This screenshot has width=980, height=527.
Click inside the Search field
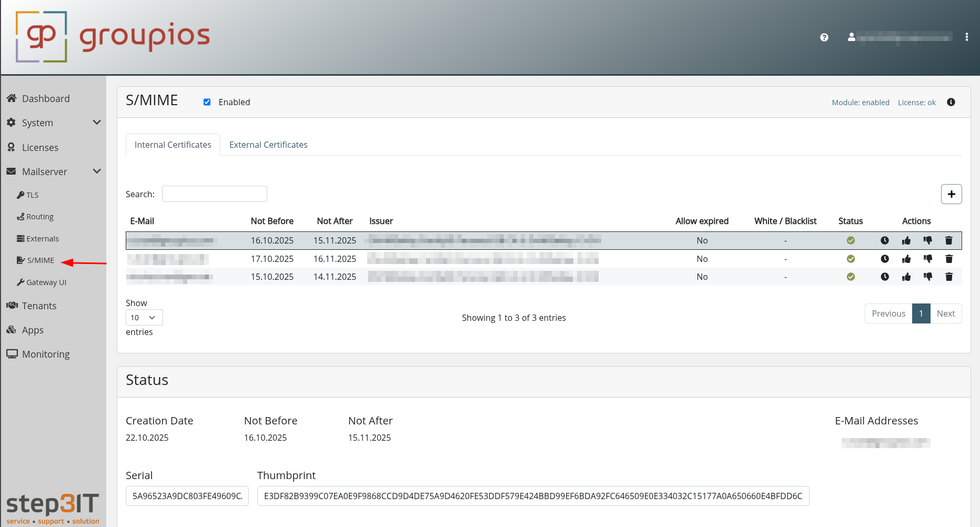(214, 194)
